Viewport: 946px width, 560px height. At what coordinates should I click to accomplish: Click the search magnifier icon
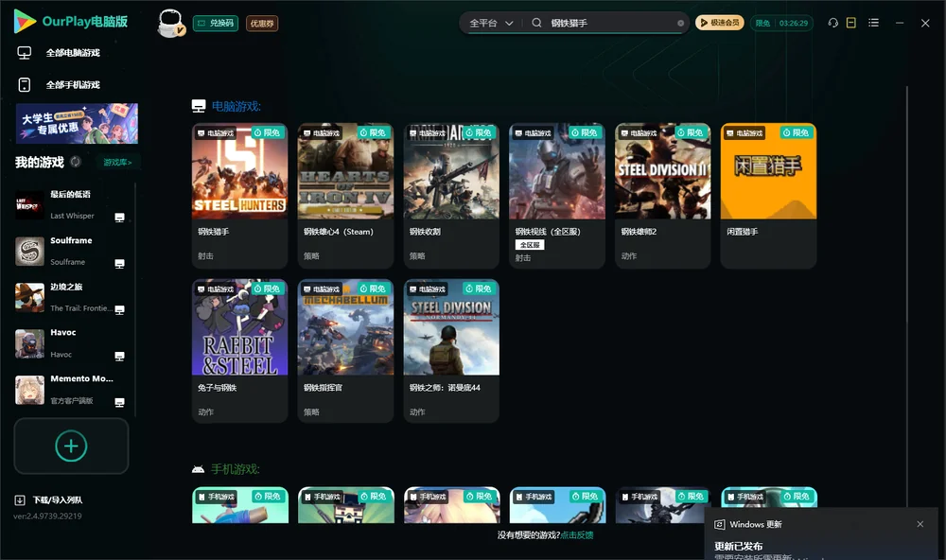[x=536, y=23]
